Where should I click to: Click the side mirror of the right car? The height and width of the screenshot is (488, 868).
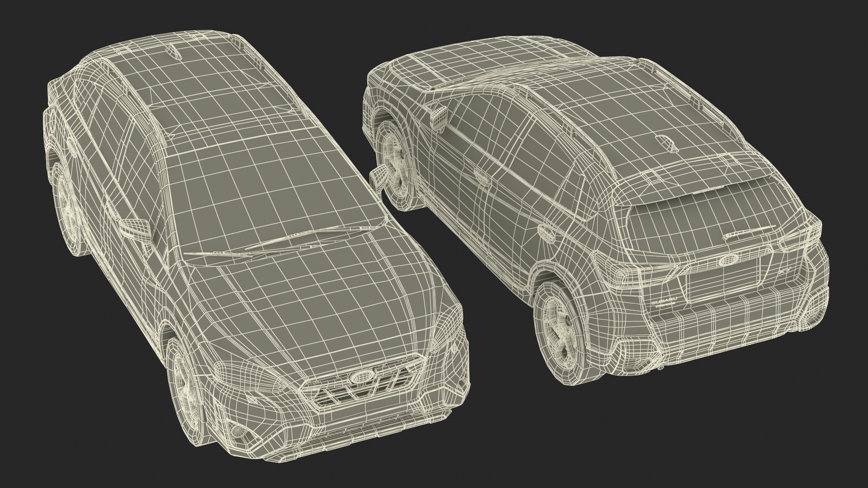pos(439,119)
